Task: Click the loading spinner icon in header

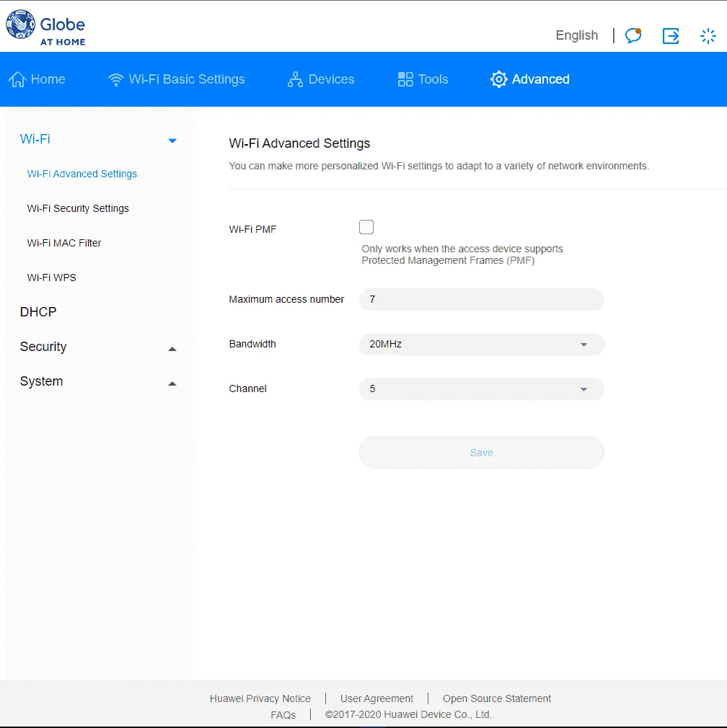Action: point(708,36)
